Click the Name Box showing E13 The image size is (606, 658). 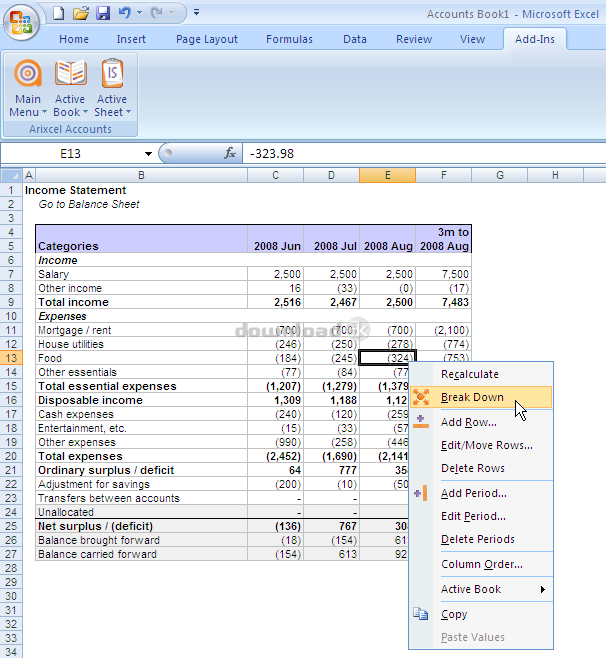tap(71, 154)
